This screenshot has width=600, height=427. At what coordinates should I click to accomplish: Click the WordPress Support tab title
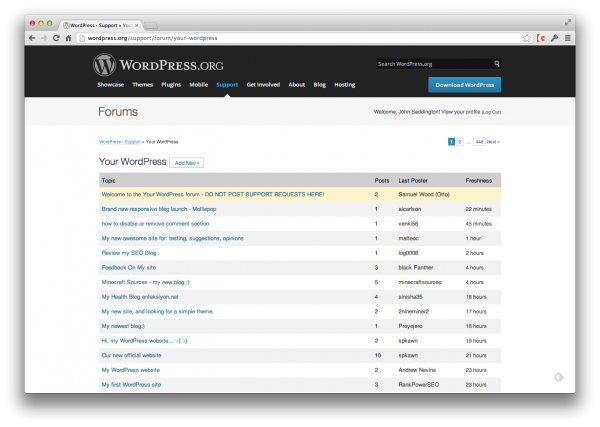[x=100, y=25]
